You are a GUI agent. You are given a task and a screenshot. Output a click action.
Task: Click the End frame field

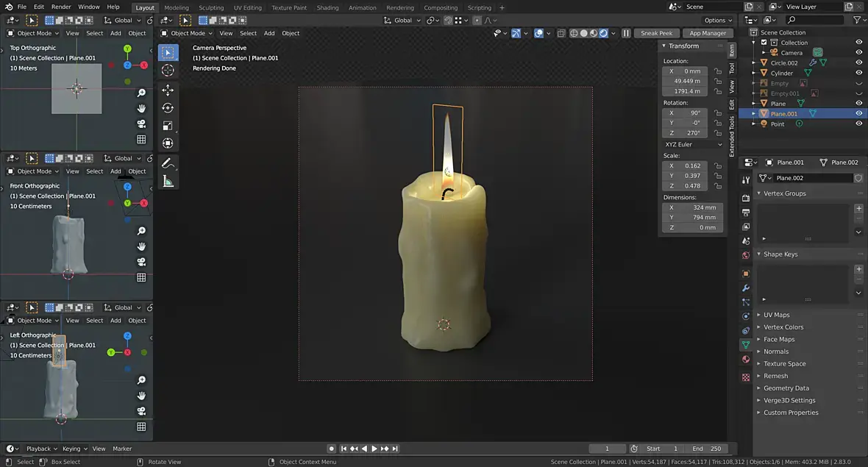(706, 449)
